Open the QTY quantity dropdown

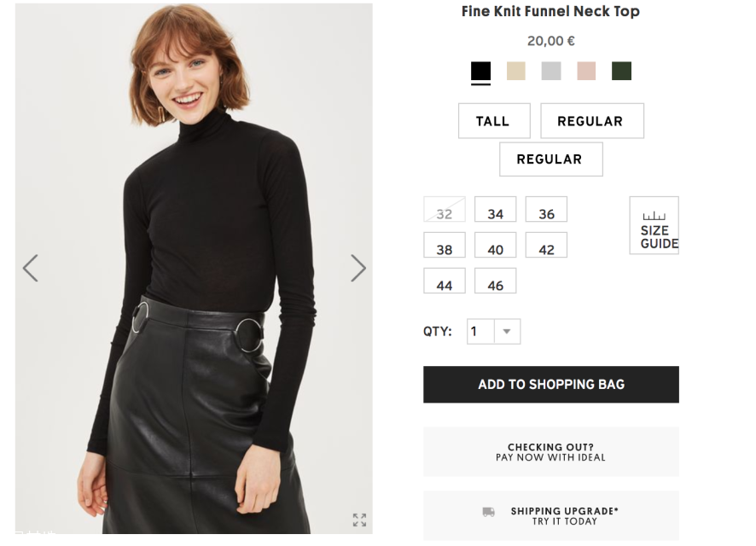point(506,332)
